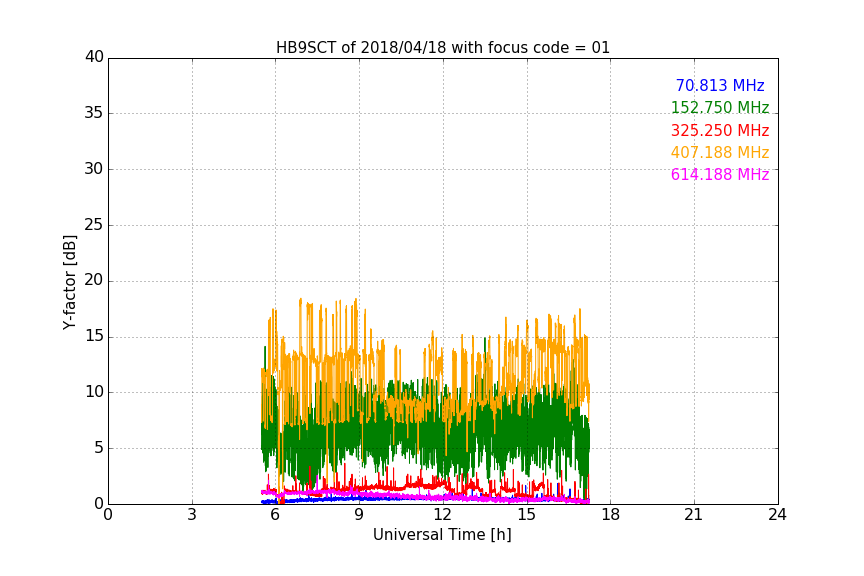Click the y-axis tick value 15
Screen dimensions: 864x576
click(x=94, y=336)
